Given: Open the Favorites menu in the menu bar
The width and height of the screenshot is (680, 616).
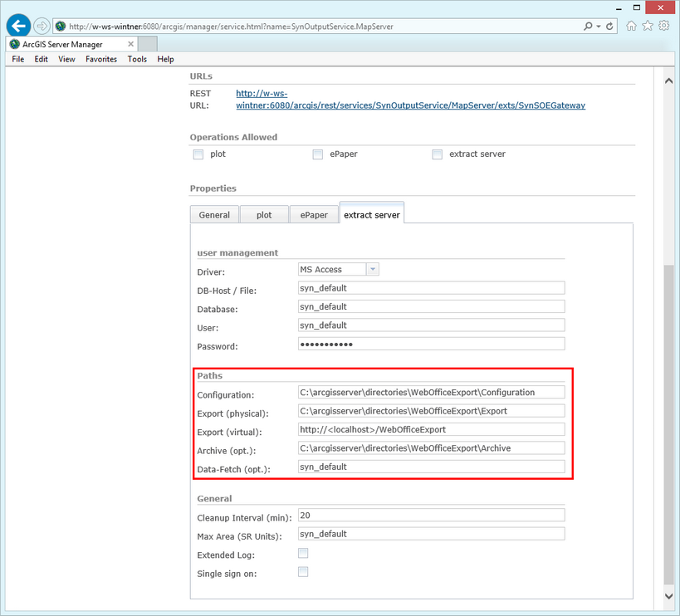Looking at the screenshot, I should 100,59.
